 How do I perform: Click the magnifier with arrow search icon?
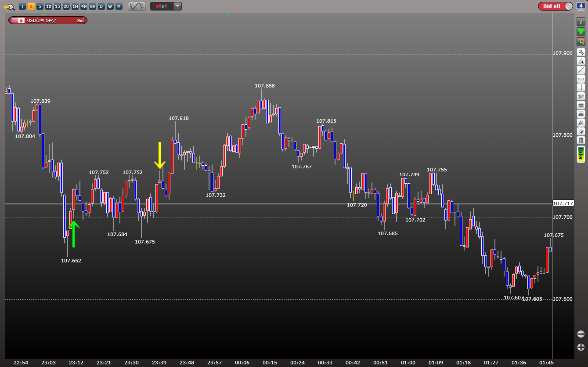[x=9, y=6]
